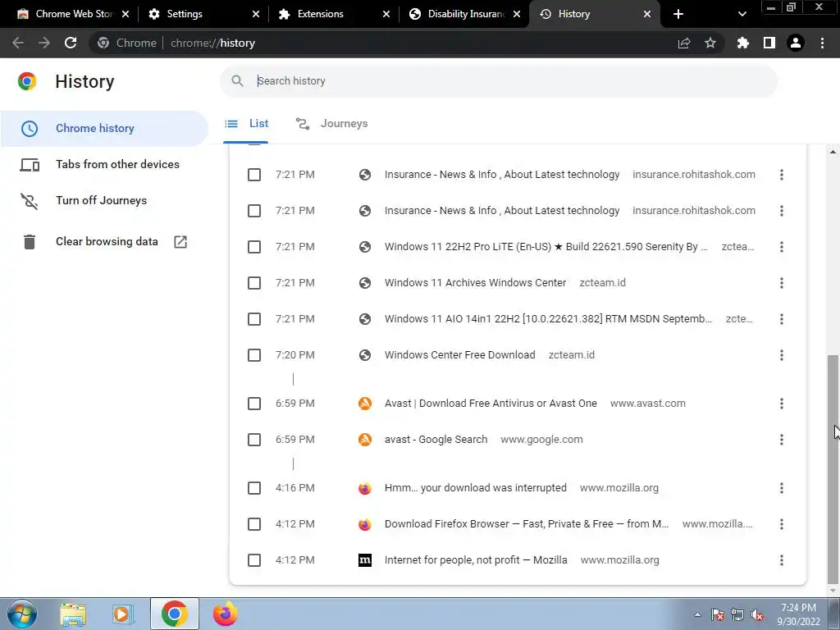
Task: Open Clear browsing data external link icon
Action: (180, 242)
